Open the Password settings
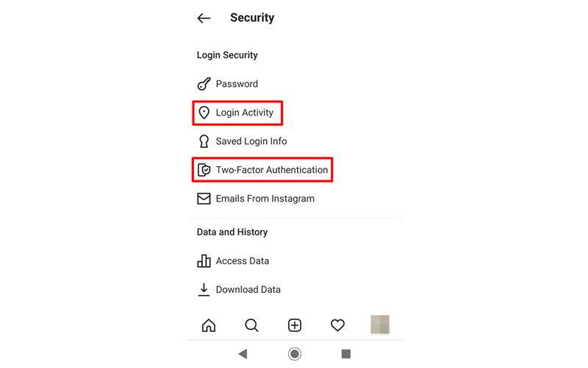The height and width of the screenshot is (368, 588). [237, 84]
